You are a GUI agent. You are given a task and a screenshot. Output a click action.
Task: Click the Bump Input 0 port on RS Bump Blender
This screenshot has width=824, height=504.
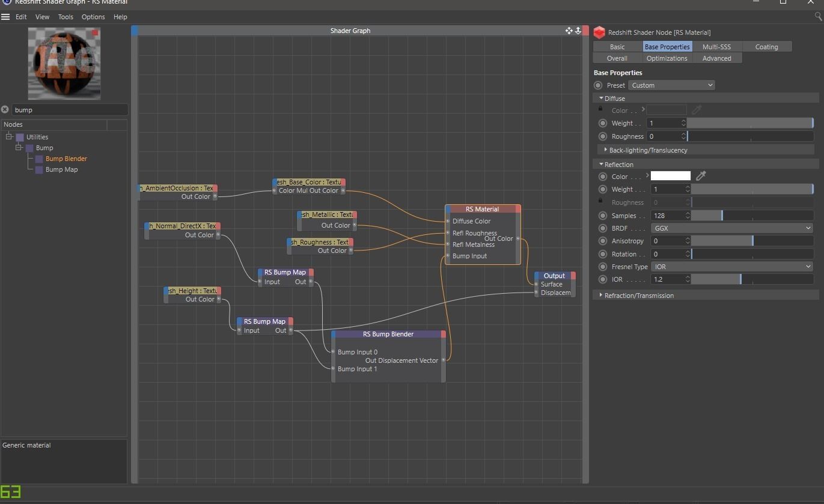tap(333, 352)
